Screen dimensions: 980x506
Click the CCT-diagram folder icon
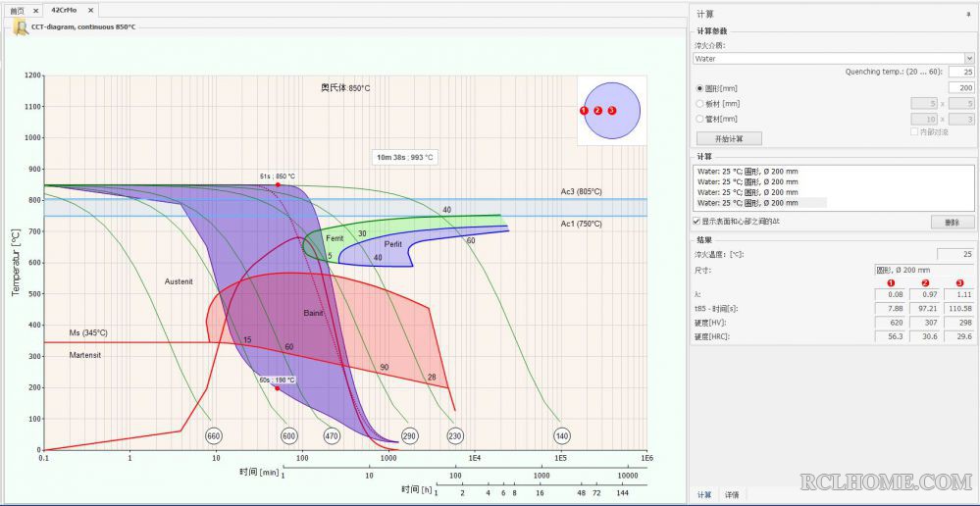pos(22,27)
